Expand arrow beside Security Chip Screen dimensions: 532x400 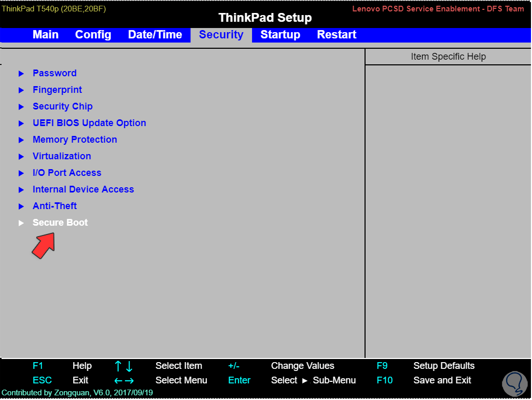pos(21,107)
